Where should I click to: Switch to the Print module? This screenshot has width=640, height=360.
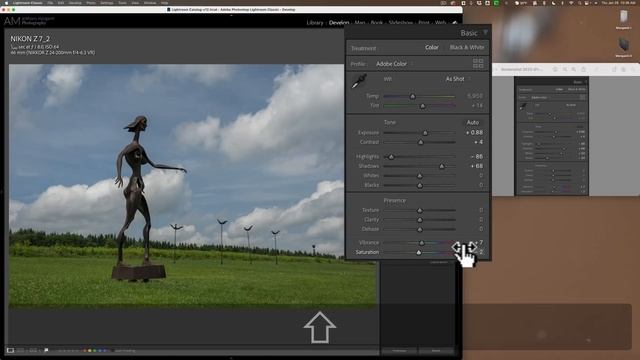pos(424,23)
